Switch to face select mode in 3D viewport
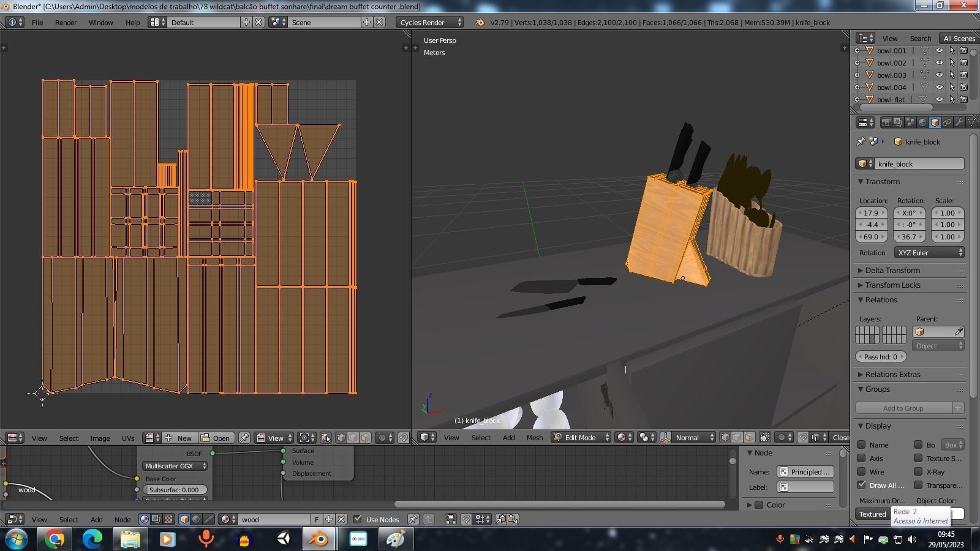Viewport: 980px width, 551px height. [749, 438]
